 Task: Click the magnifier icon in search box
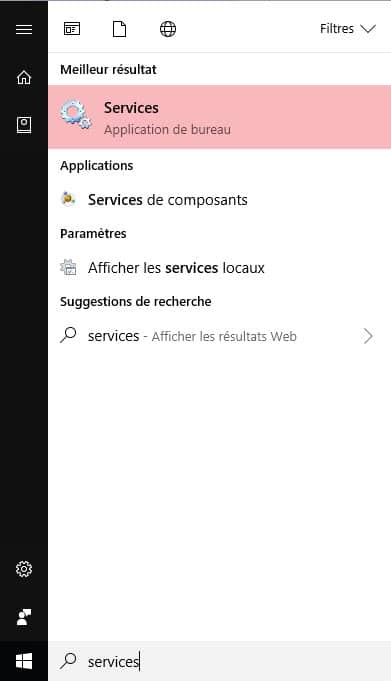68,661
